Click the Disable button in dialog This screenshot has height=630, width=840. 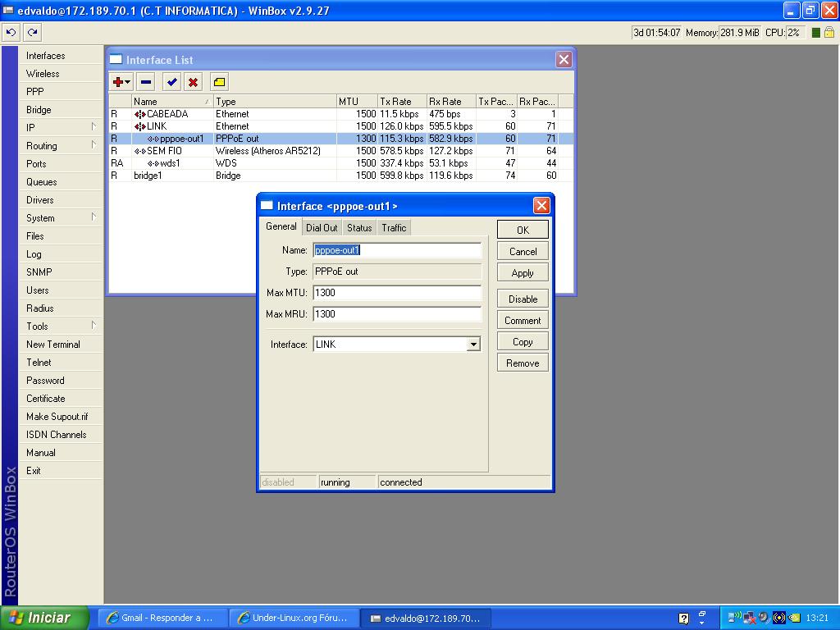pyautogui.click(x=523, y=299)
